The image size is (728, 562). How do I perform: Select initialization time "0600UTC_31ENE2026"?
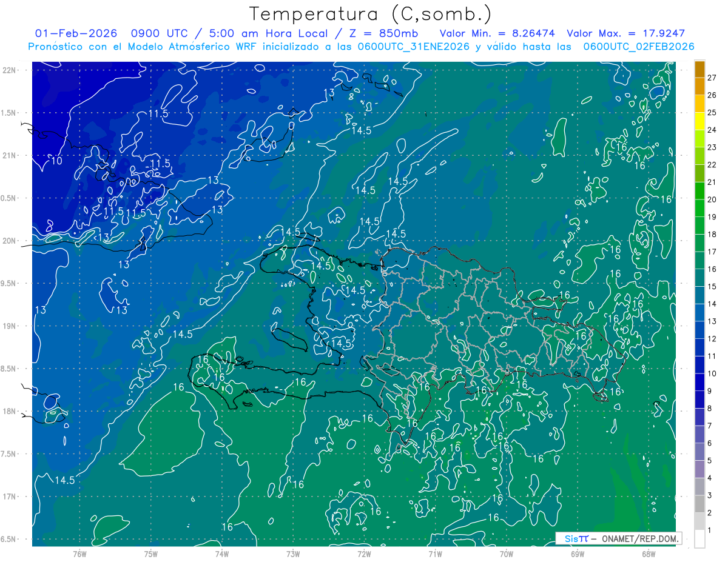[x=414, y=47]
